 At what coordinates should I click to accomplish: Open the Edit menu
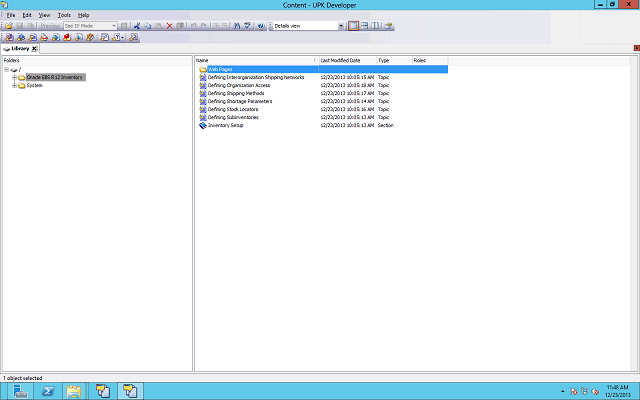27,15
